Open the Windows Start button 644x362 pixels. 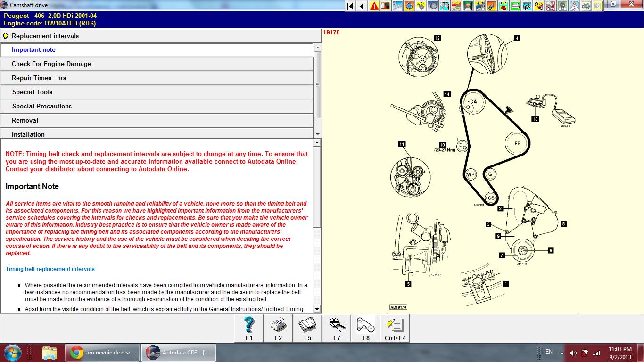pyautogui.click(x=12, y=352)
